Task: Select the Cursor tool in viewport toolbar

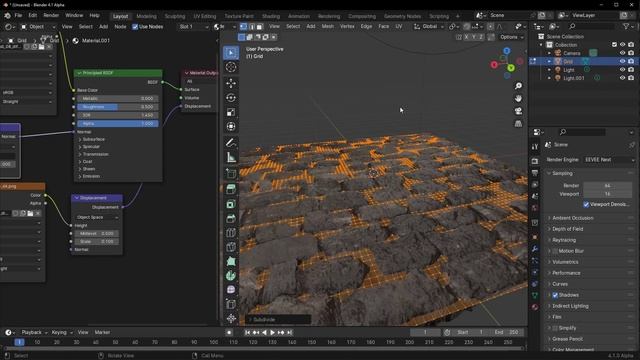Action: pos(231,67)
